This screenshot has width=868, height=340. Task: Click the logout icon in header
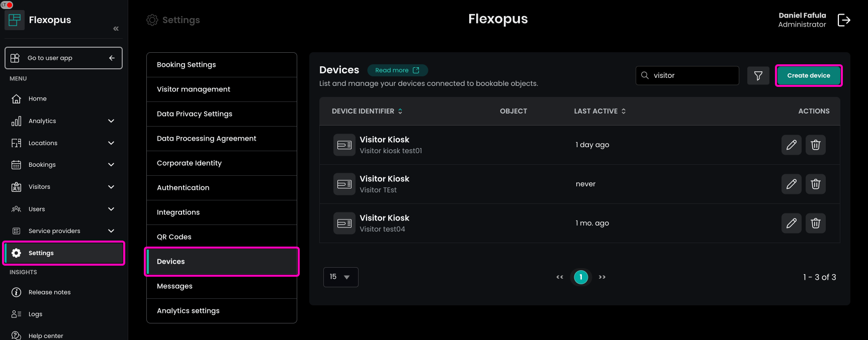[x=843, y=20]
